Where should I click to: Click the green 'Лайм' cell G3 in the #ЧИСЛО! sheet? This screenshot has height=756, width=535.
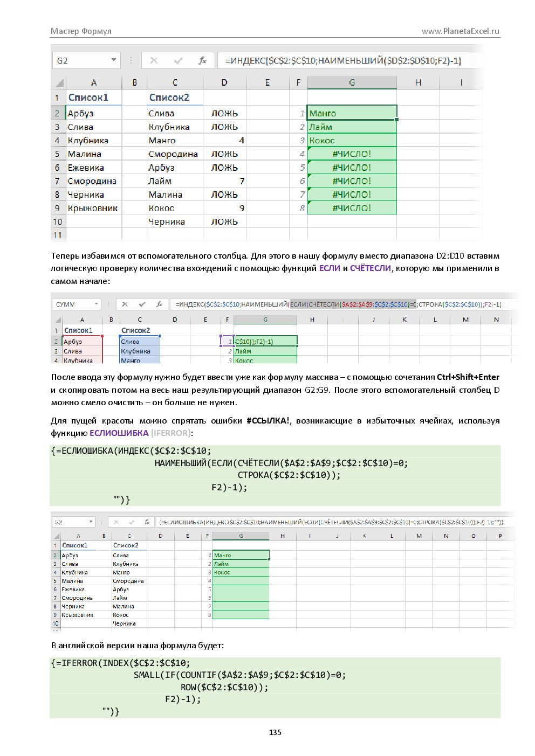352,127
